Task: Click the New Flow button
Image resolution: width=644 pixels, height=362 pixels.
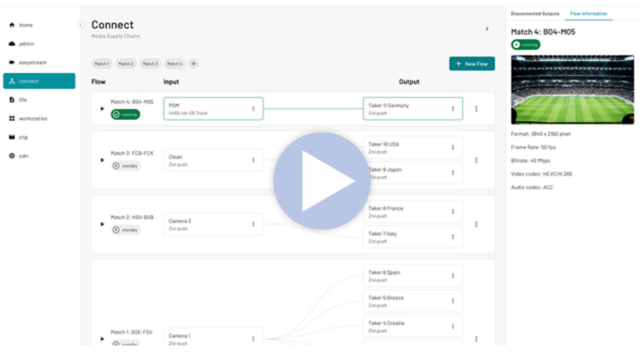Action: point(472,64)
